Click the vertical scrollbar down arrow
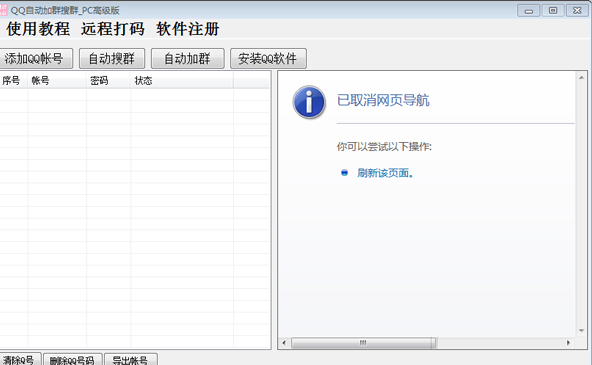Viewport: 592px width, 365px height. (x=581, y=331)
